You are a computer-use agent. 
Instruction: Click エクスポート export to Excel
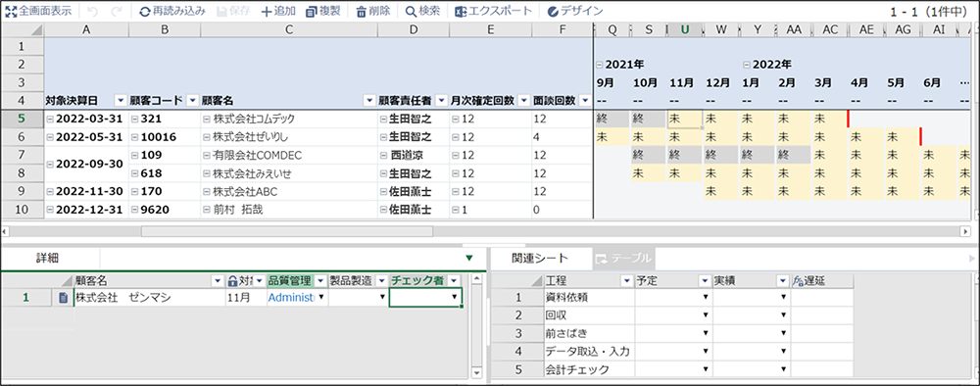pos(494,11)
